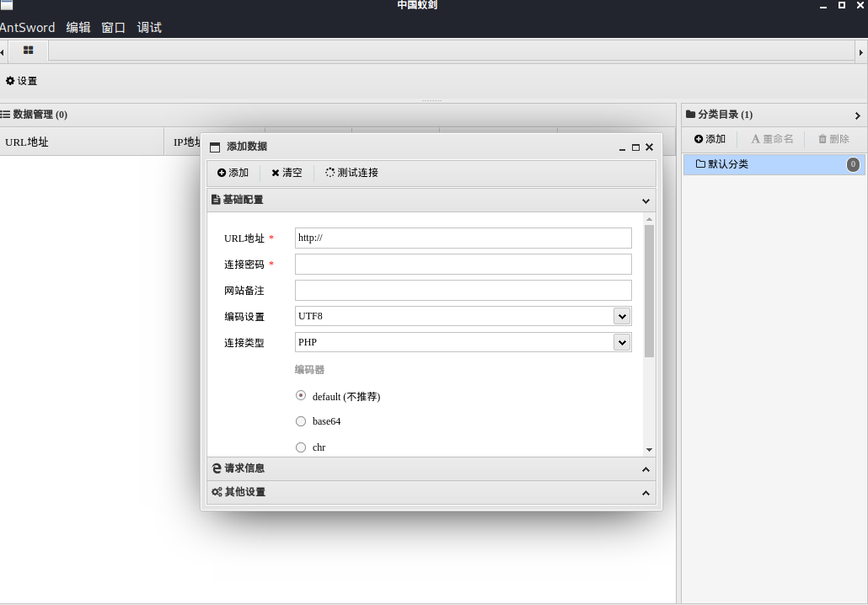Viewport: 868px width, 605px height.
Task: Close the main 中国蚁剑 window
Action: [860, 5]
